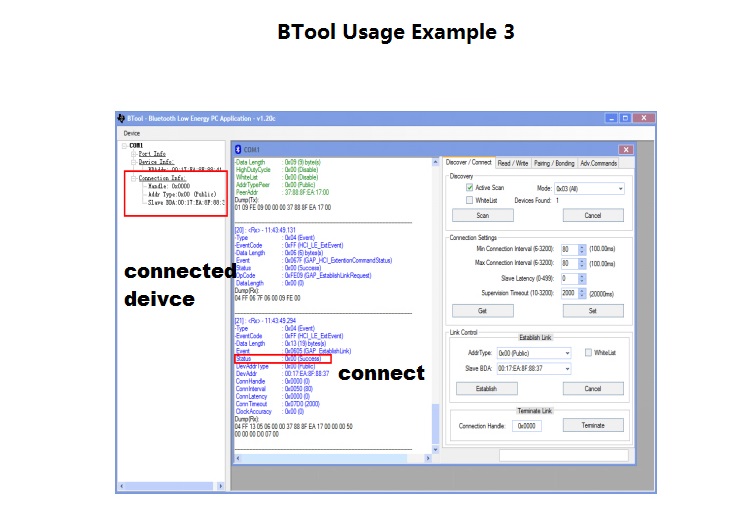Click Cancel in the Discovery group
This screenshot has height=529, width=750.
pos(593,215)
